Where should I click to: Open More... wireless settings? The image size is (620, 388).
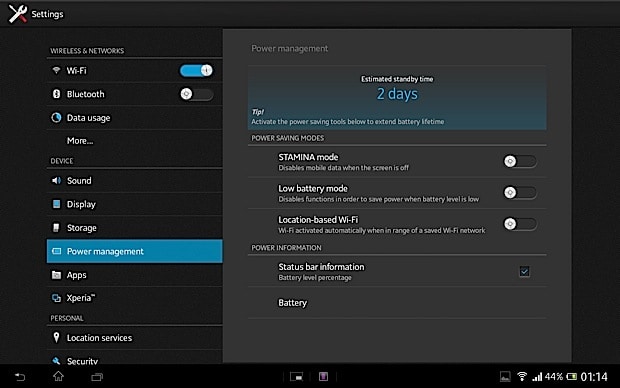[x=134, y=141]
